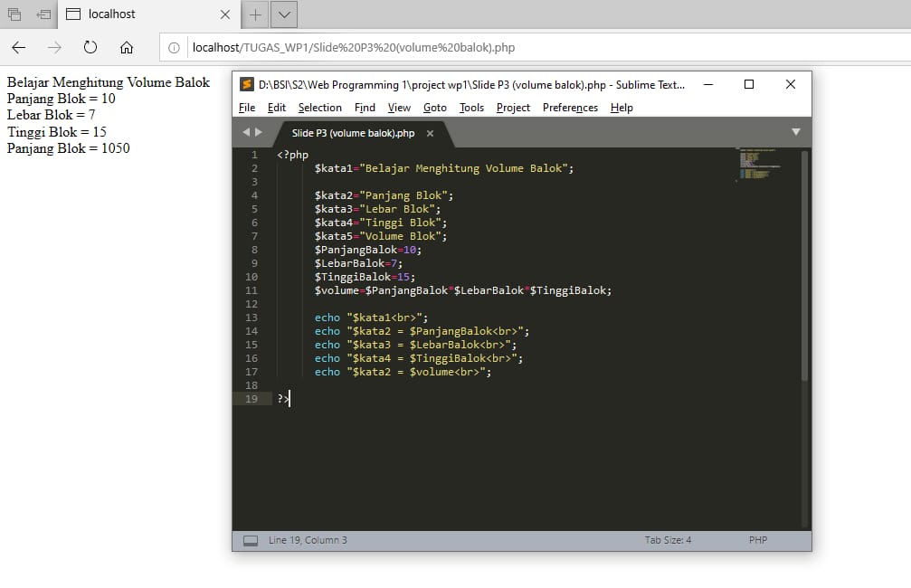Set these tabs aside icon

point(43,14)
